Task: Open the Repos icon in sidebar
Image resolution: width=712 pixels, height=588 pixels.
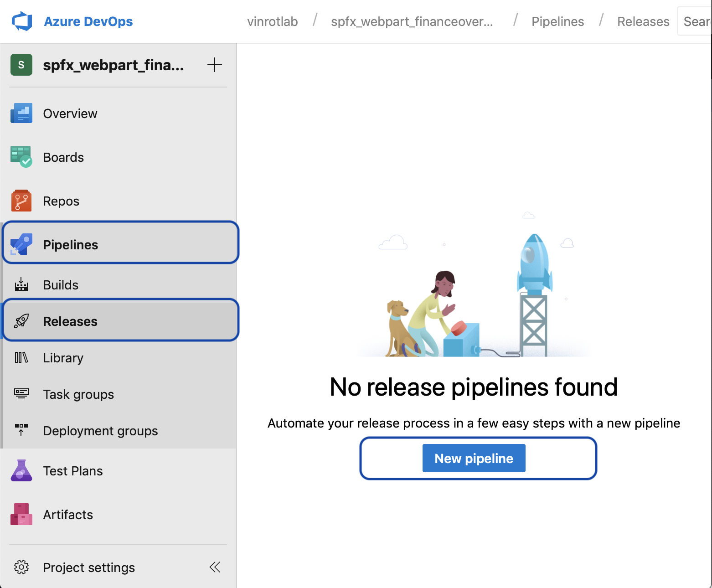Action: click(x=21, y=201)
